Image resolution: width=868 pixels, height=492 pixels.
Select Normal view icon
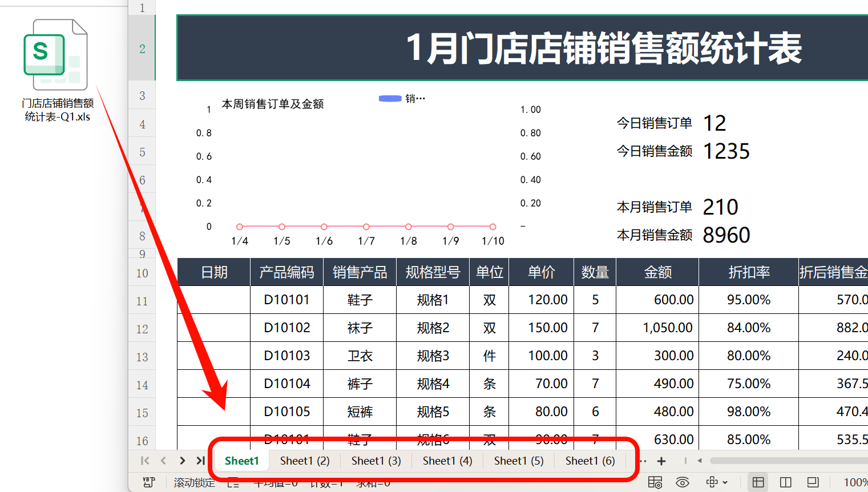tap(758, 482)
